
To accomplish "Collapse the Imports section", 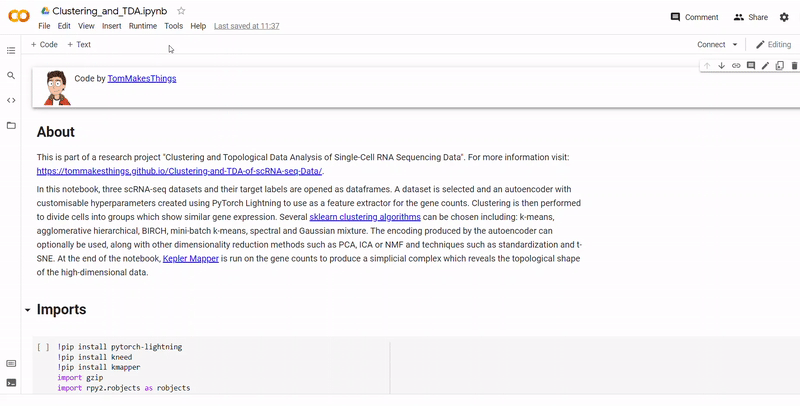I will point(28,310).
